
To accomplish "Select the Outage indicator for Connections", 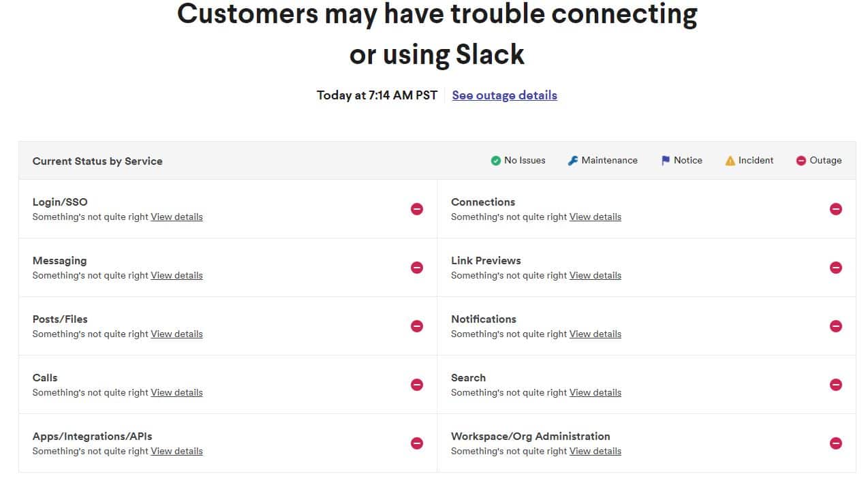I will [x=836, y=209].
